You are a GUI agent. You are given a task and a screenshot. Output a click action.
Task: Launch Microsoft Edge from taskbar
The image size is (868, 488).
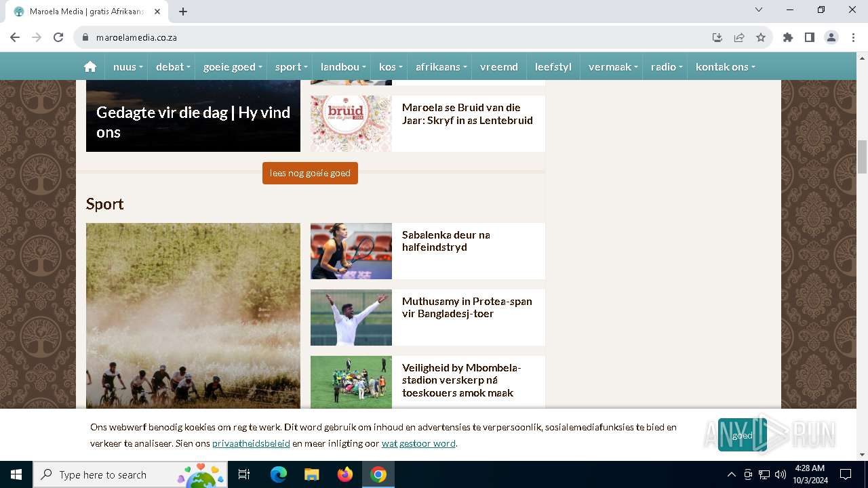click(279, 474)
